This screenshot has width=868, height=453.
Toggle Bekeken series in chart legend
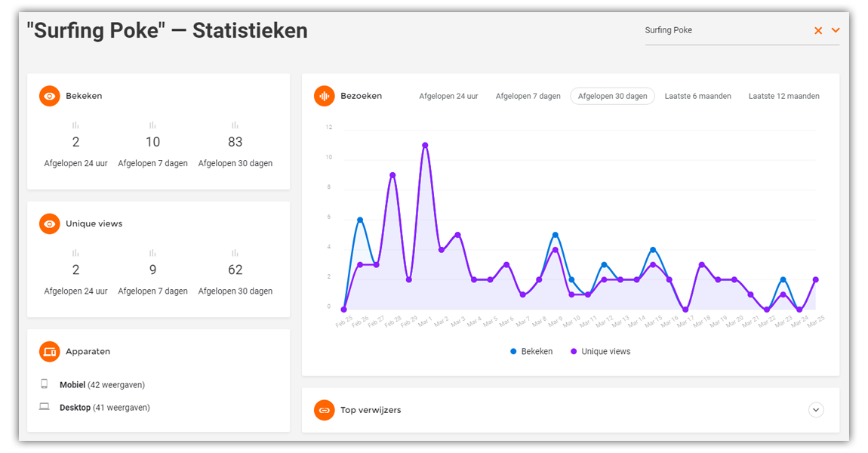[x=531, y=351]
